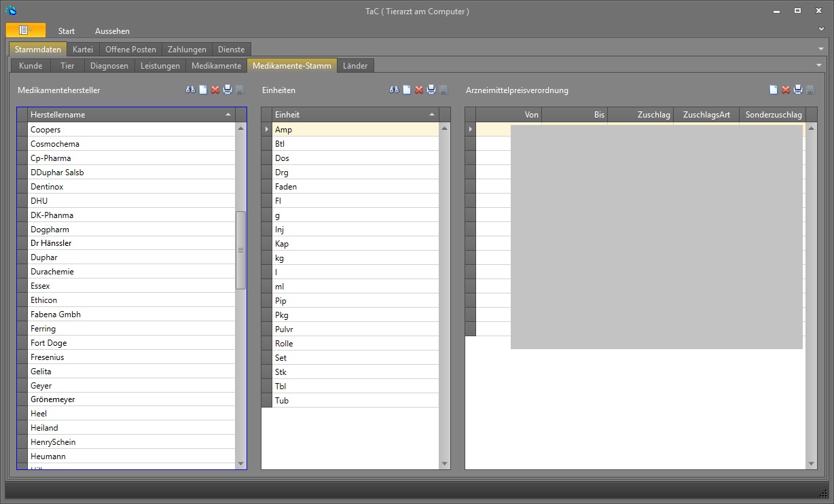Print the Medikamentehersteller list

228,90
